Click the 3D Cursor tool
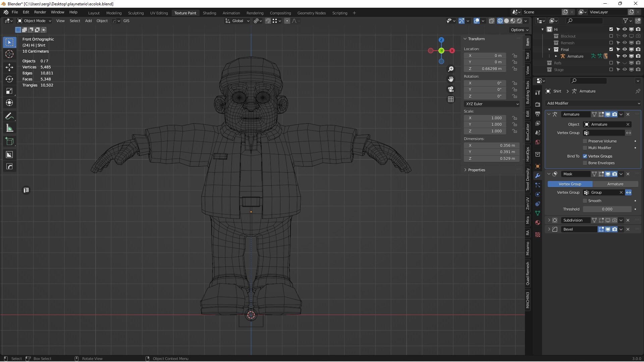This screenshot has height=362, width=644. click(9, 54)
